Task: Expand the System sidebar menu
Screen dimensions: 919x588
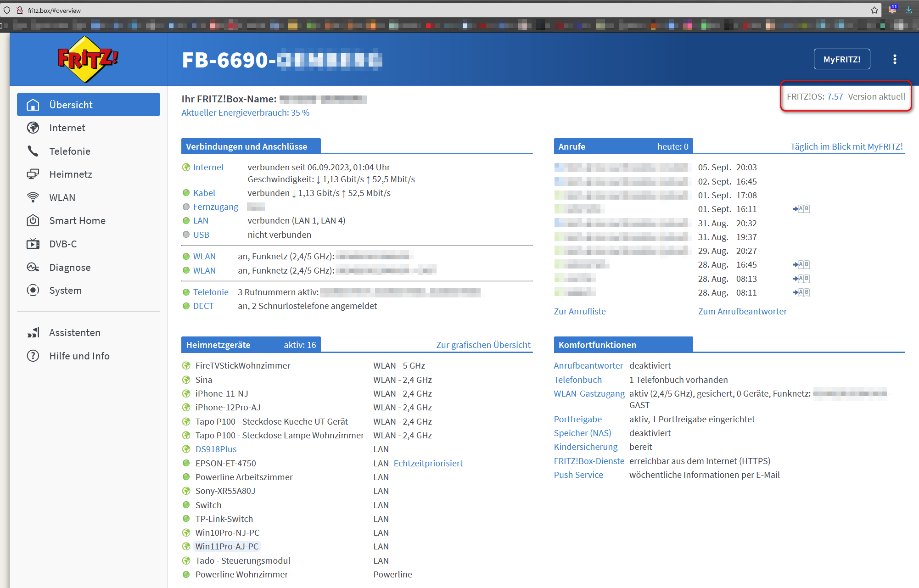Action: tap(65, 290)
